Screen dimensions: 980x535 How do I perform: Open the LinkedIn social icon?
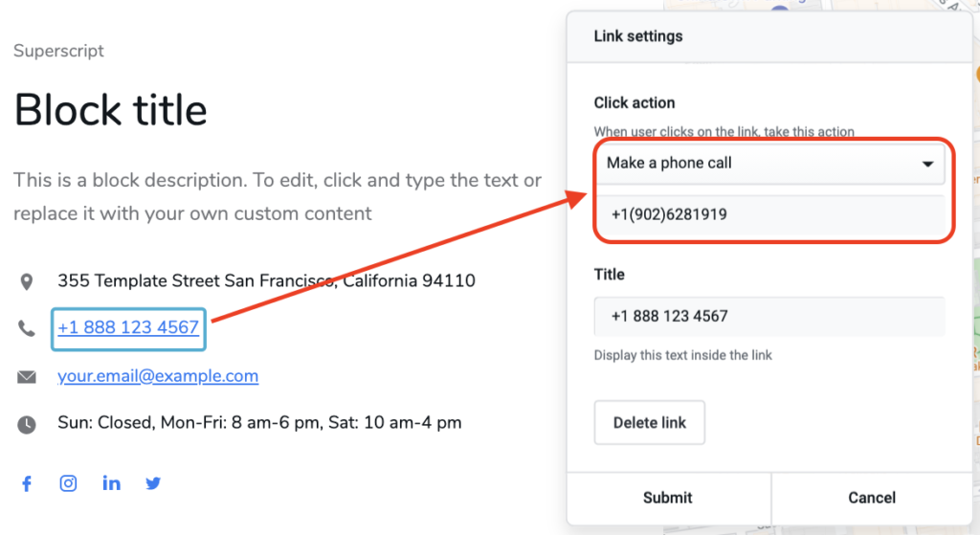[112, 483]
